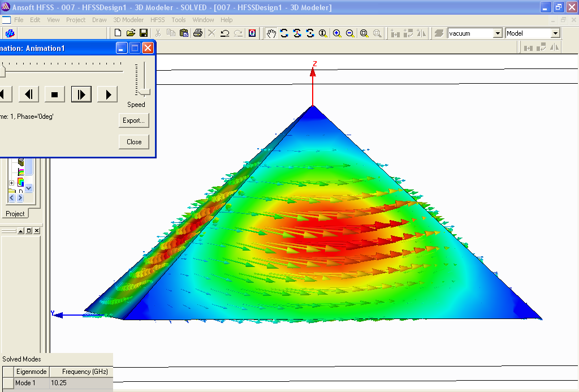Open the Tools menu
The width and height of the screenshot is (579, 392).
[178, 20]
